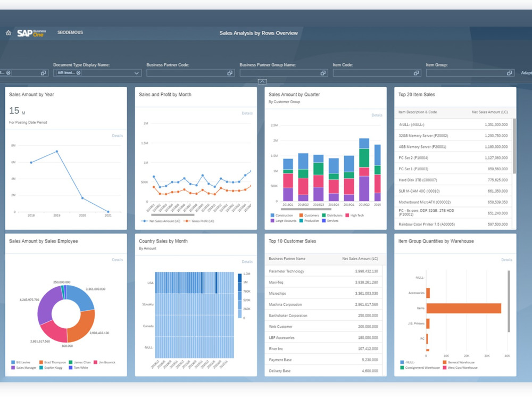The image size is (532, 399).
Task: Select the 2019 data point on the yearly chart
Action: (x=57, y=151)
